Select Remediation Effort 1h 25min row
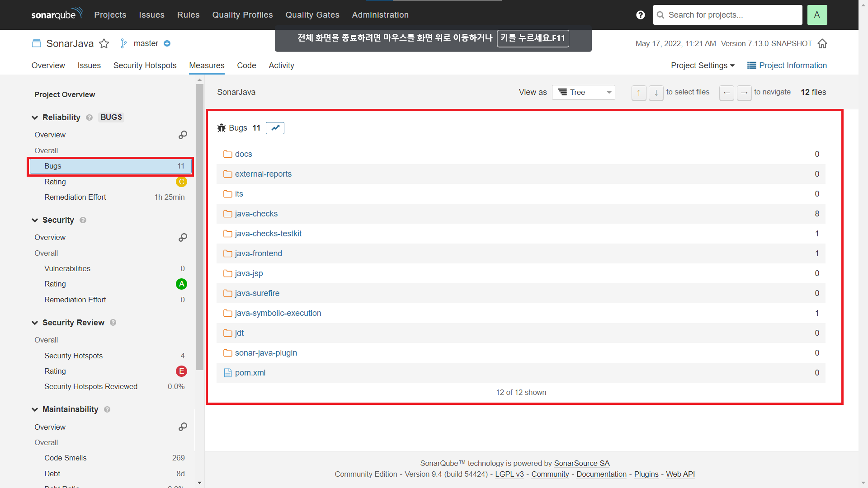The image size is (868, 488). (110, 197)
